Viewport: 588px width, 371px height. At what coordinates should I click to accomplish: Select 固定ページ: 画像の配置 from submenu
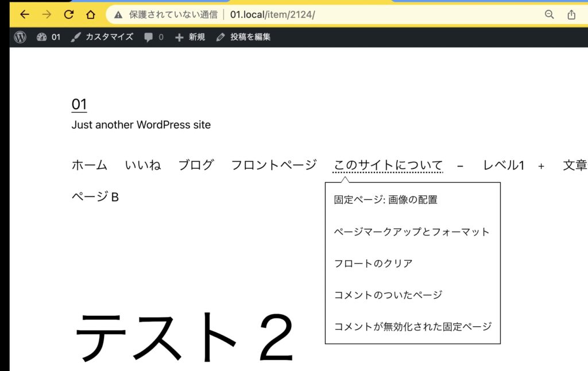[385, 200]
